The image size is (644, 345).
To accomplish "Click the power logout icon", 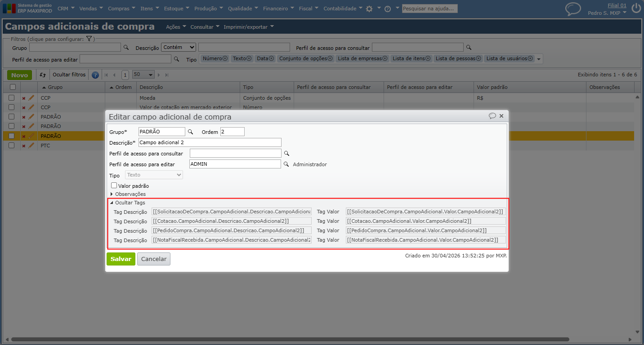I will point(636,8).
